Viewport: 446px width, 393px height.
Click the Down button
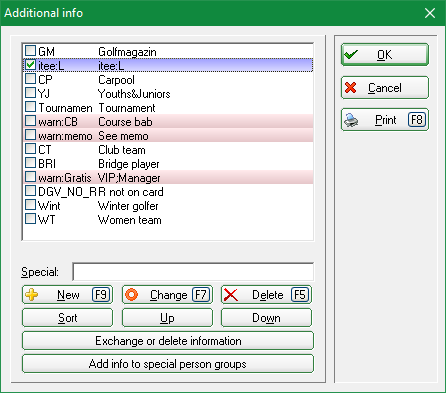266,318
